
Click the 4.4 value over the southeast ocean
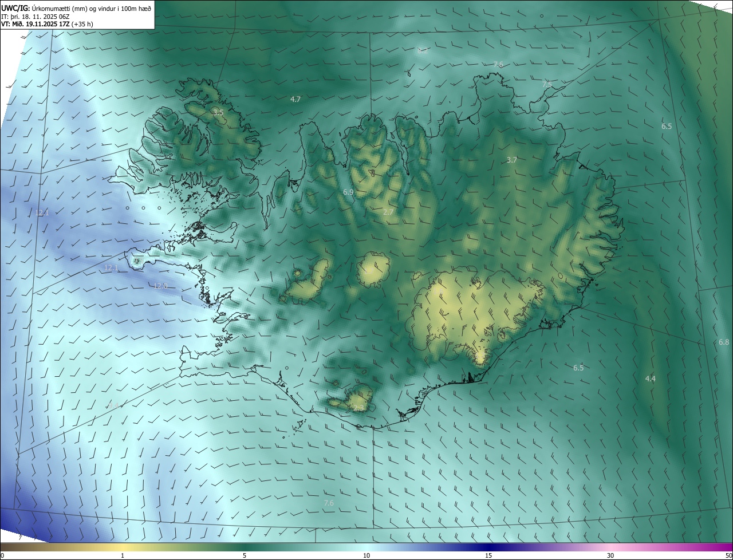651,379
